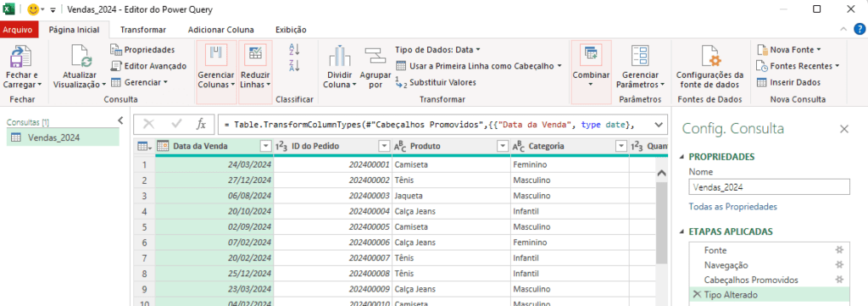Open the Gerenciar dropdown in Consulta group

click(139, 82)
